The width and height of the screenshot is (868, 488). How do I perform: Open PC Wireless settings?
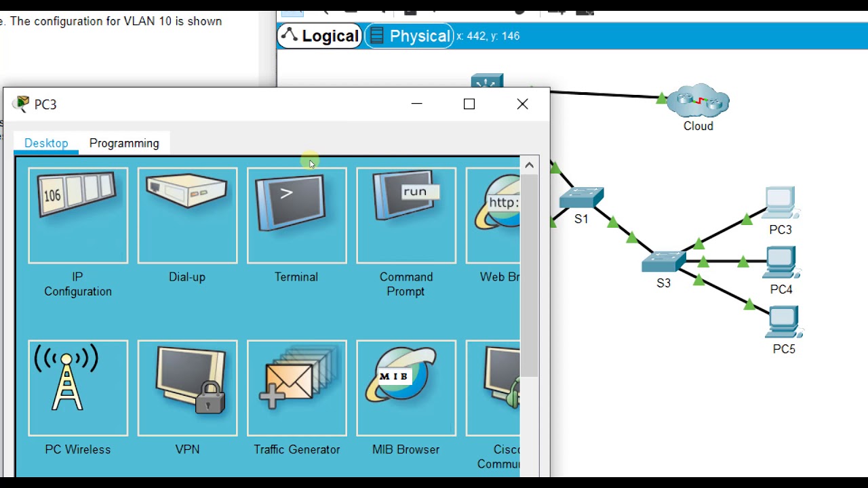click(78, 388)
